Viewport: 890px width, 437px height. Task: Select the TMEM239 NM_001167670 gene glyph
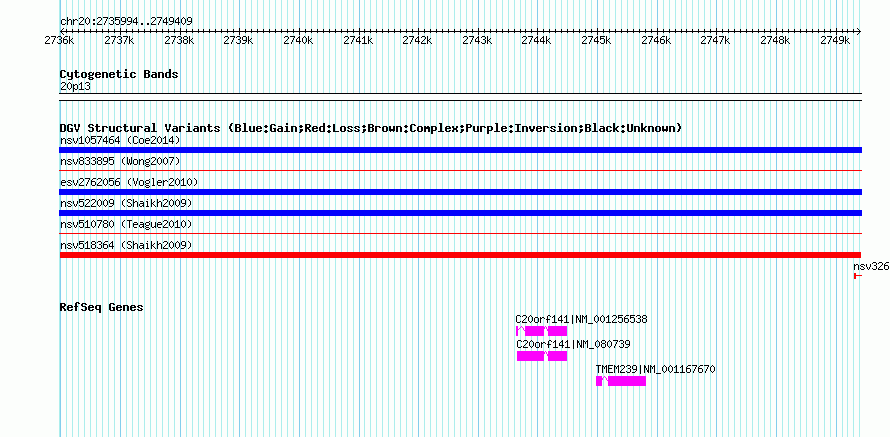click(x=620, y=381)
